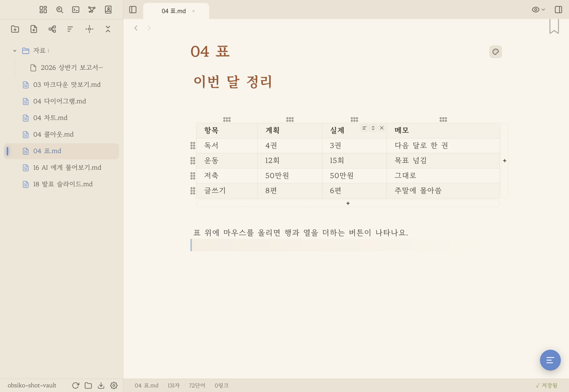Reveal the active file in explorer
This screenshot has height=392, width=569.
(x=89, y=29)
